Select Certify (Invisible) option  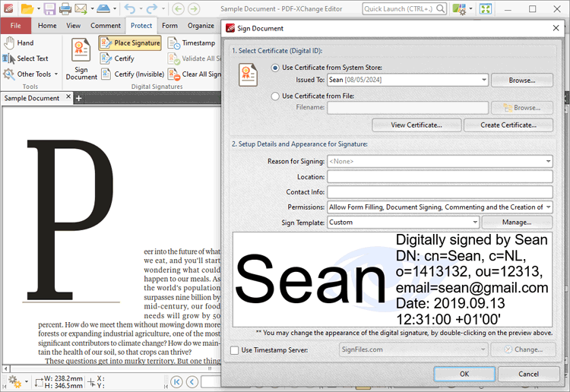coord(133,74)
